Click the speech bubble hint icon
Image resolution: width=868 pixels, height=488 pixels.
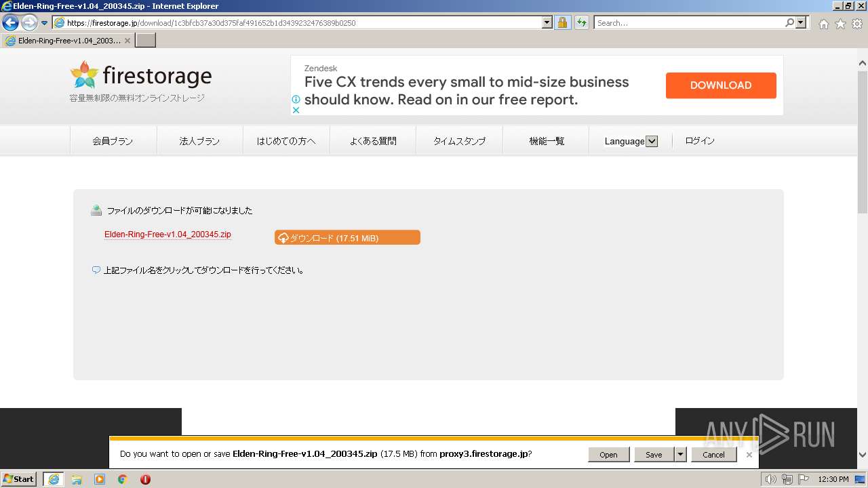[x=96, y=270]
